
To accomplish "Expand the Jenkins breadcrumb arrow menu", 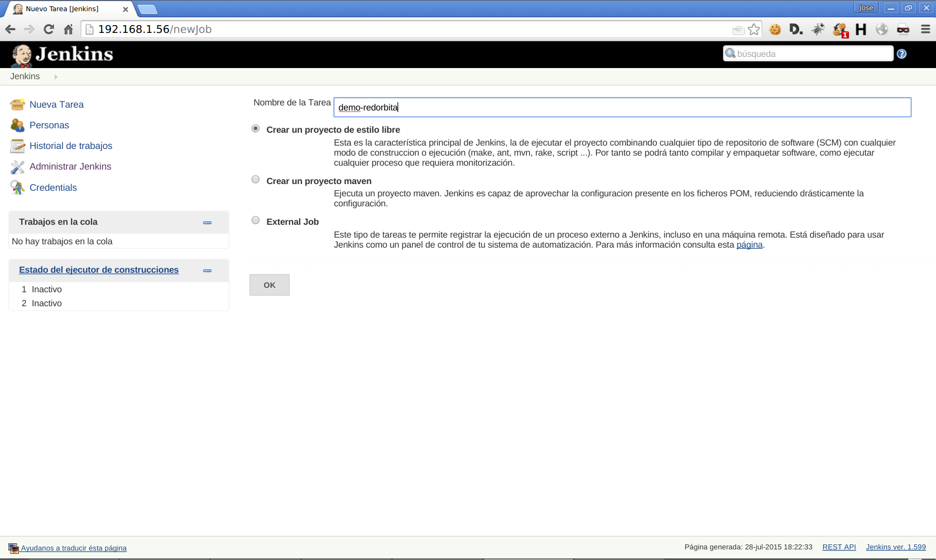I will click(56, 77).
